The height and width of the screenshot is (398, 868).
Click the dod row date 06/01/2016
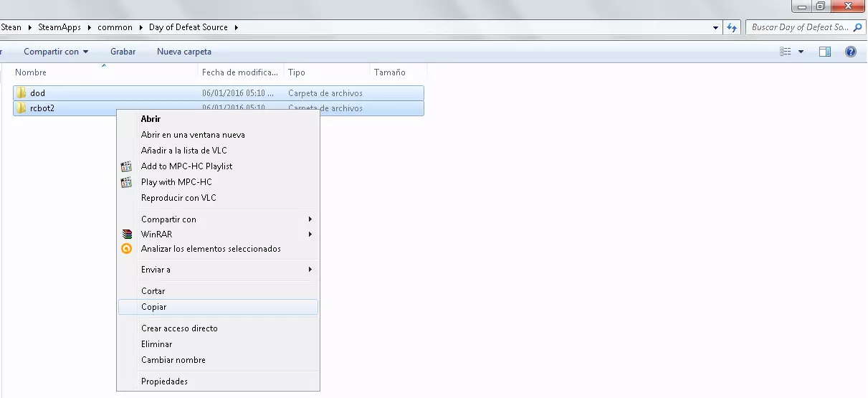coord(238,93)
